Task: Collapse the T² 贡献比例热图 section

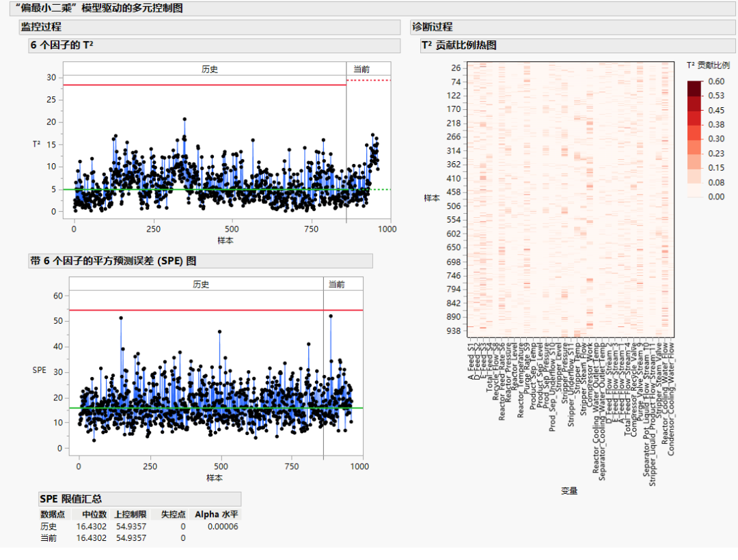Action: click(x=577, y=45)
